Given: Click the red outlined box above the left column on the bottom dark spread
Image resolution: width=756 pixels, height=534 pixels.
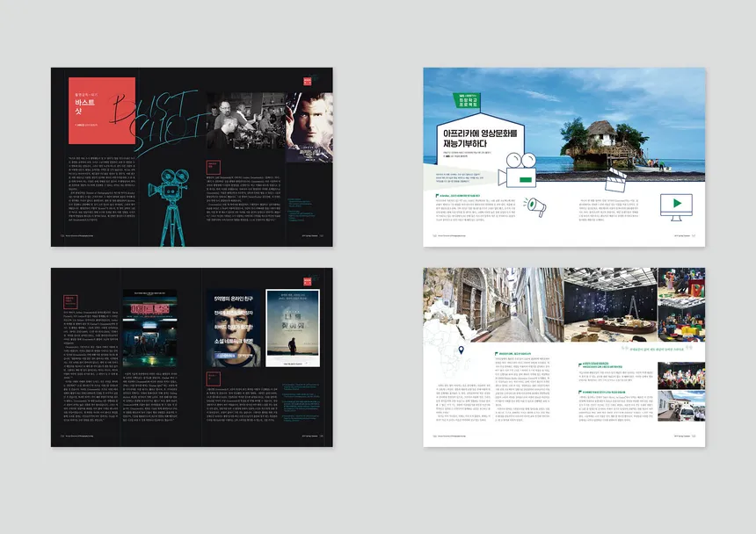Looking at the screenshot, I should [x=70, y=302].
